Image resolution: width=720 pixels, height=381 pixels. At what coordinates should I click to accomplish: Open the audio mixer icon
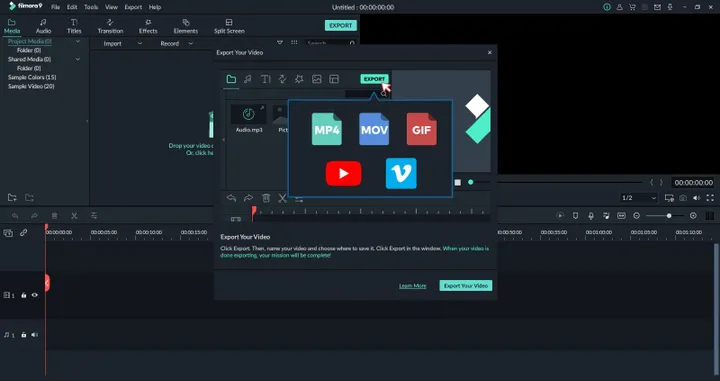click(606, 216)
